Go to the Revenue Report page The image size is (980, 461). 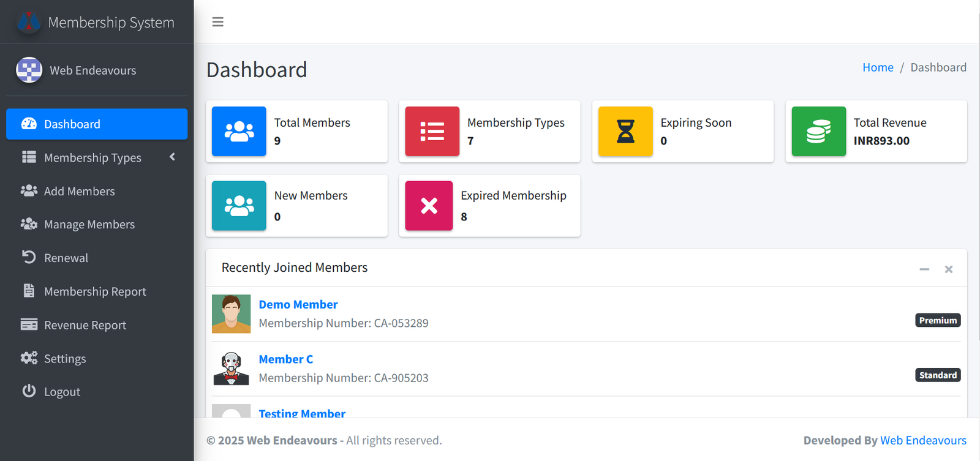pyautogui.click(x=85, y=325)
